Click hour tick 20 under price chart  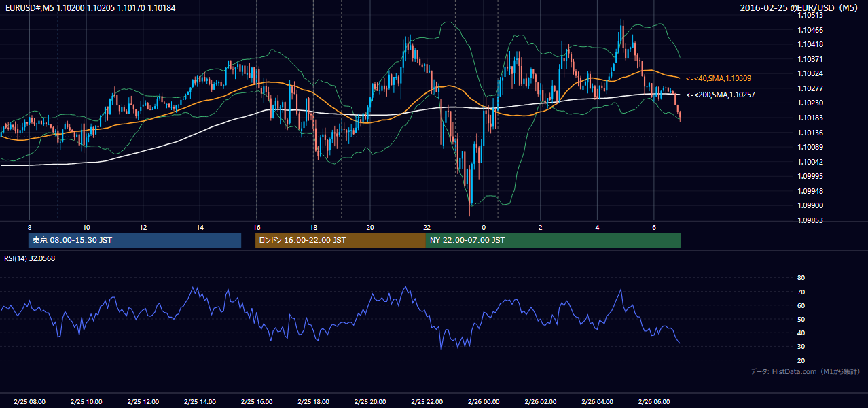coord(369,227)
